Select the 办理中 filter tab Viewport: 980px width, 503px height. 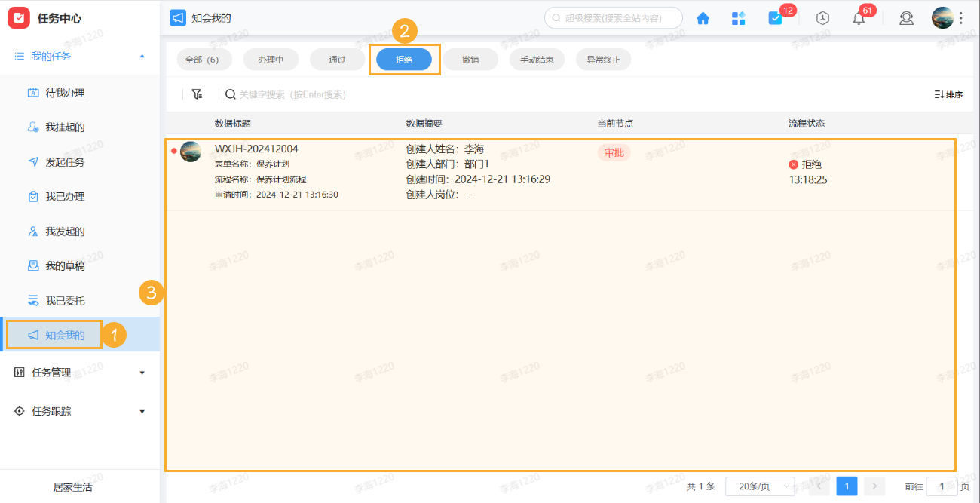tap(271, 59)
